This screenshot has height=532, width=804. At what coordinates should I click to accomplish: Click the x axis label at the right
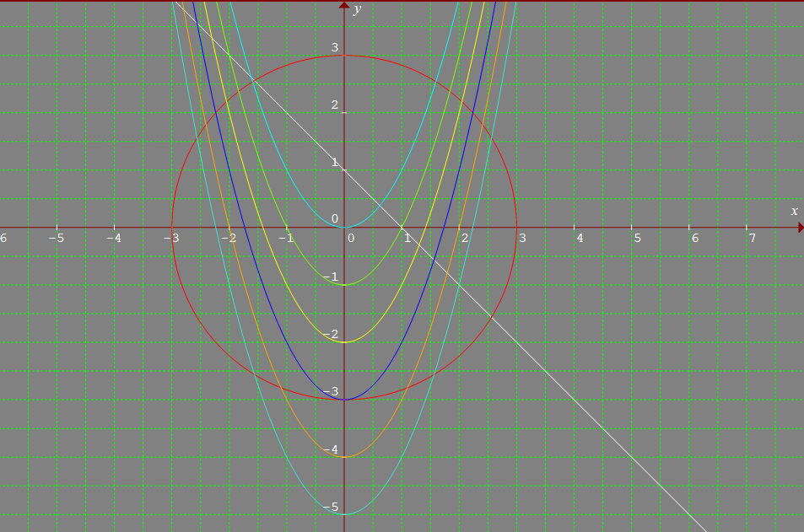coord(794,211)
